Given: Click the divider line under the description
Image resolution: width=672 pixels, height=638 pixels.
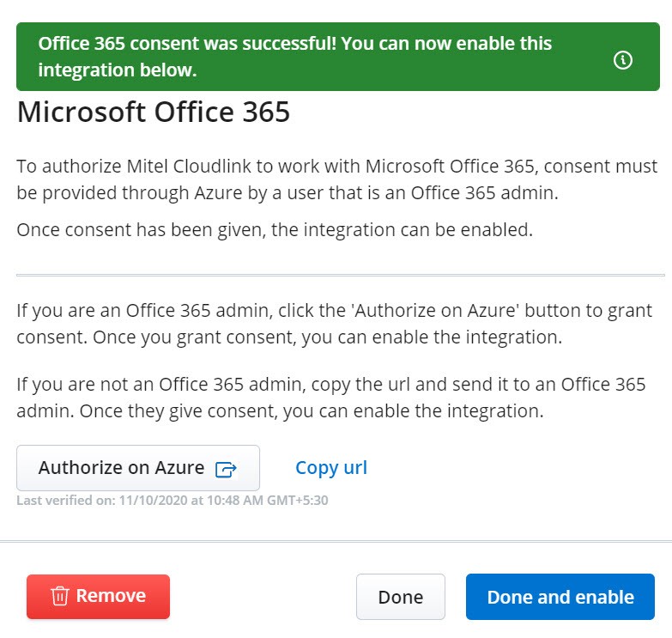Looking at the screenshot, I should pyautogui.click(x=340, y=275).
